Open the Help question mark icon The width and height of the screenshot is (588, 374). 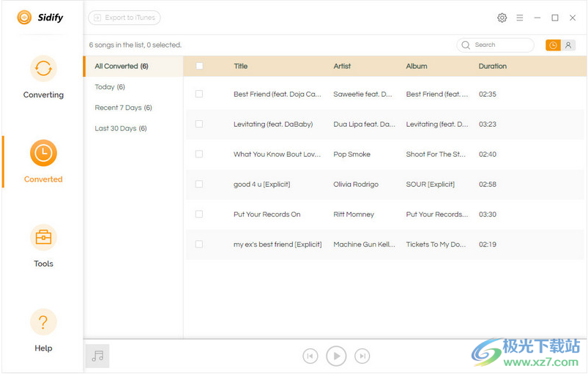43,322
